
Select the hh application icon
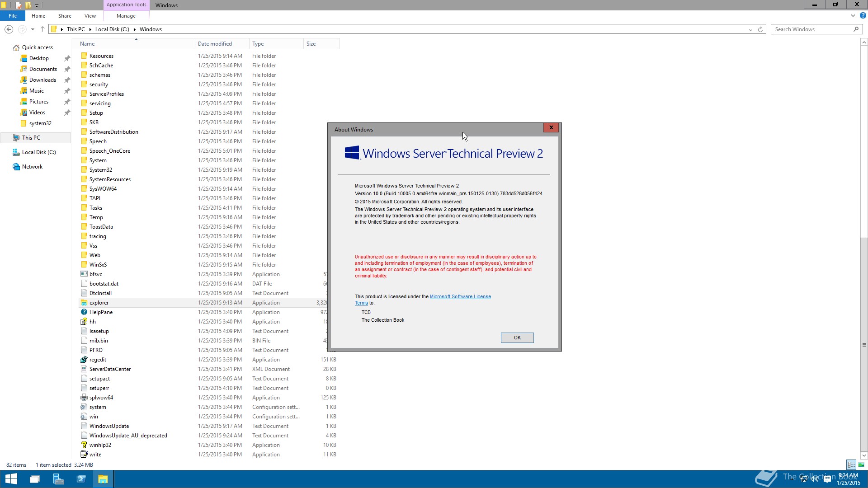pos(84,322)
